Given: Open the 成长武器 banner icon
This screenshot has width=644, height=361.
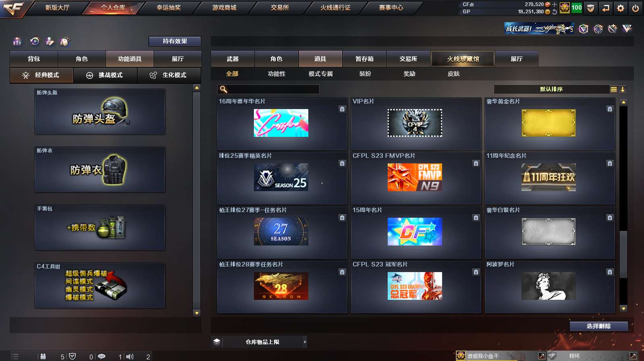Looking at the screenshot, I should point(539,29).
